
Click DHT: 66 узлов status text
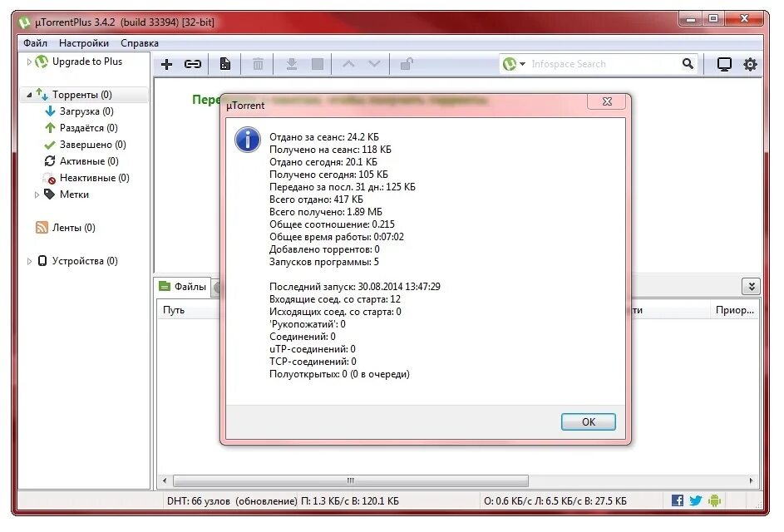click(232, 500)
